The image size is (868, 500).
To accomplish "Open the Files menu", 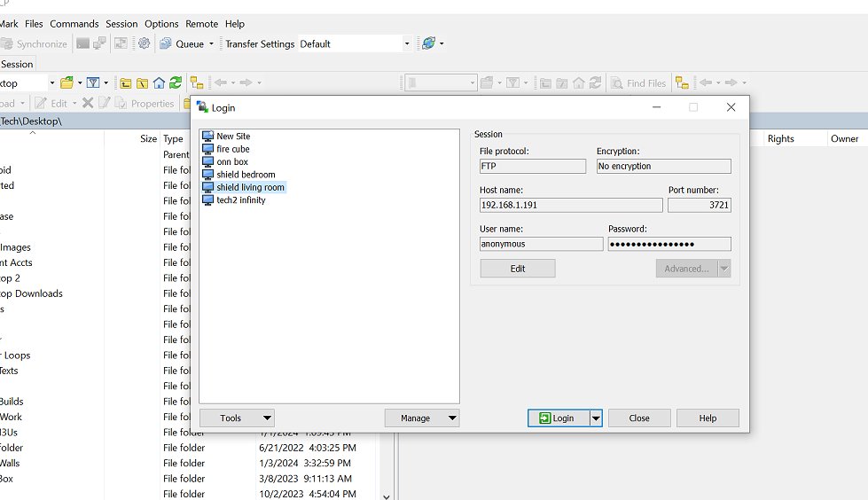I will tap(34, 24).
